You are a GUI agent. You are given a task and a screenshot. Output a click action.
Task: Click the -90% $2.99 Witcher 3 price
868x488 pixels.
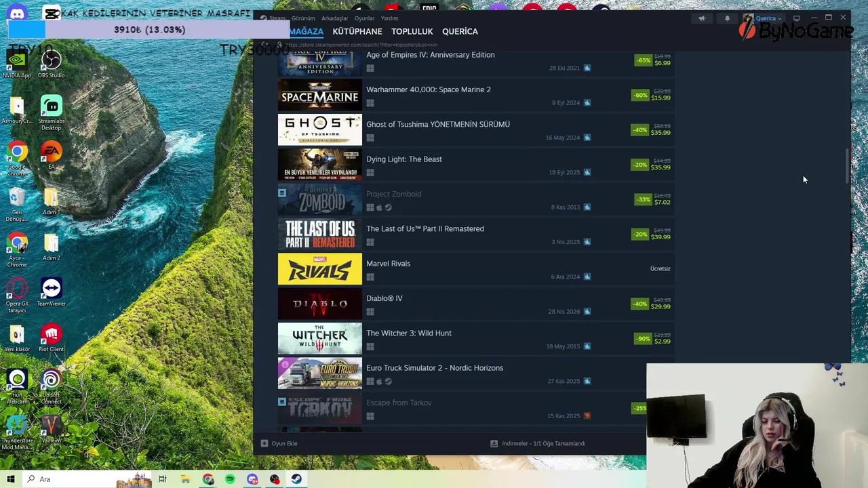point(652,338)
